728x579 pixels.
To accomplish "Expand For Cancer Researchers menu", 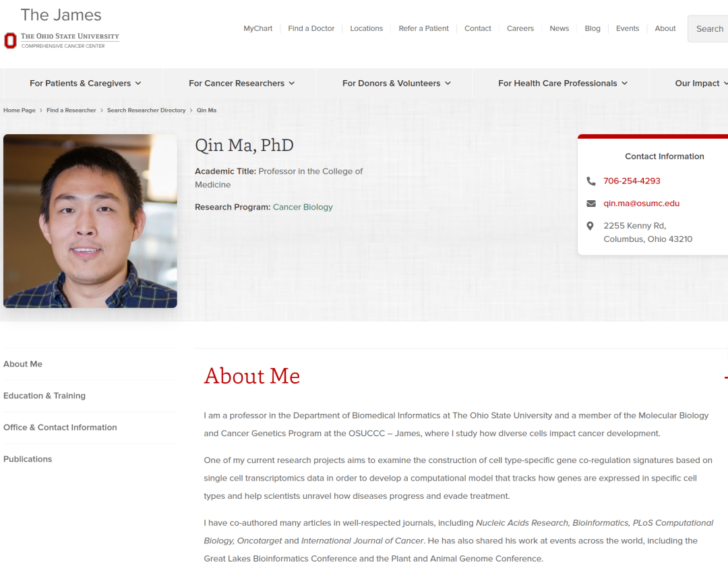I will [241, 83].
